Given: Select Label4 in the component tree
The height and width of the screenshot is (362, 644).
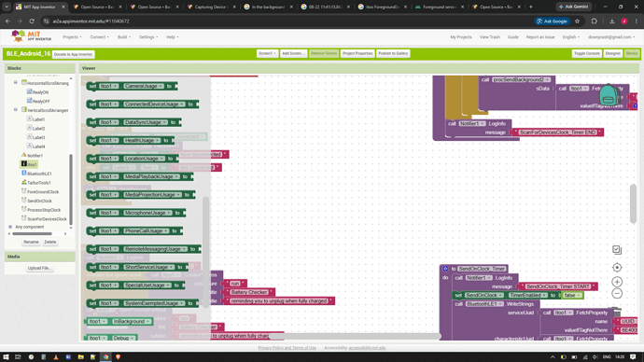Looking at the screenshot, I should pyautogui.click(x=38, y=146).
